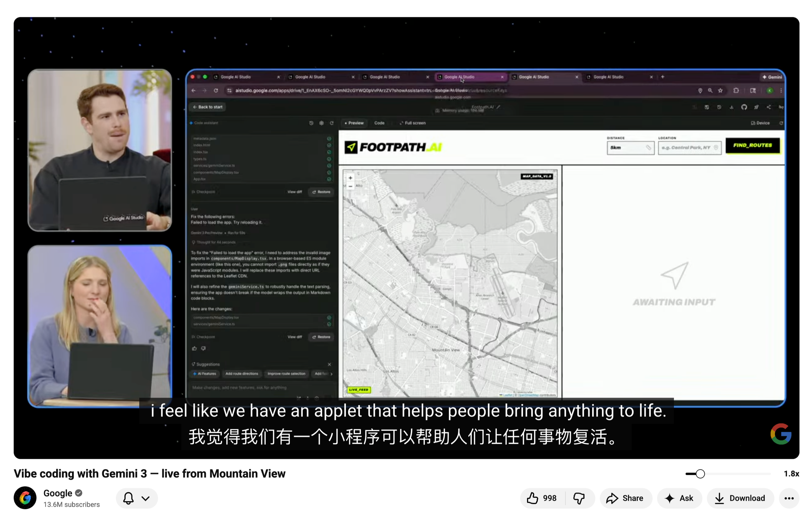This screenshot has height=516, width=812.
Task: Expand the notification preferences chevron
Action: 146,498
